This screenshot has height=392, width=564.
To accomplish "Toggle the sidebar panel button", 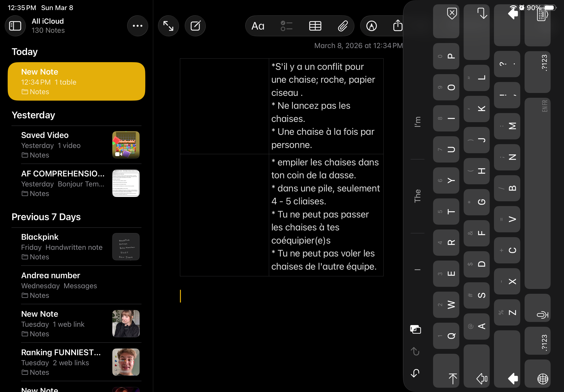I will [15, 26].
